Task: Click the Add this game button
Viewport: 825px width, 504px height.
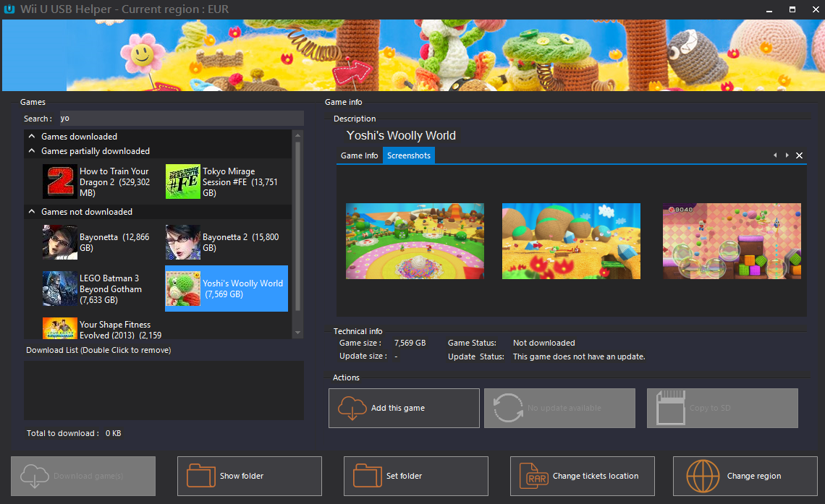Action: pos(404,408)
